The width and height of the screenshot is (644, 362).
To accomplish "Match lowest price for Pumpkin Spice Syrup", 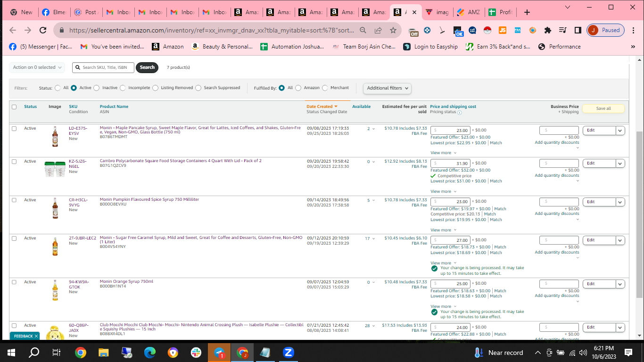I will 496,220.
